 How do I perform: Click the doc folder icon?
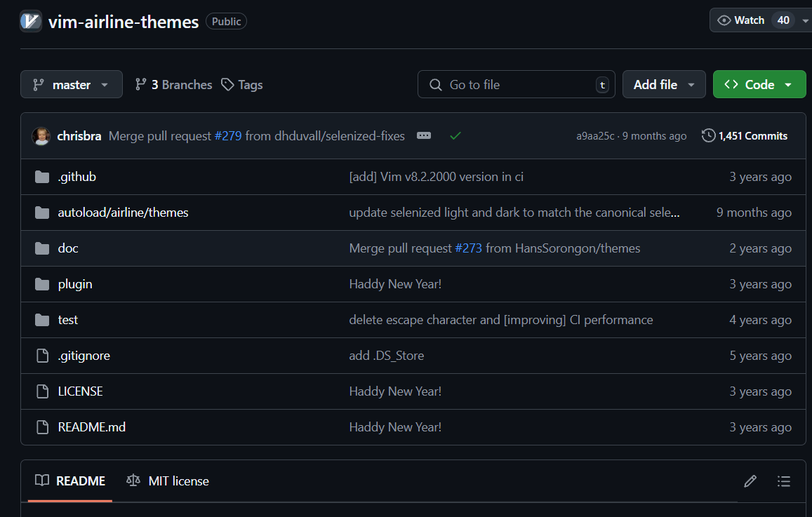42,248
